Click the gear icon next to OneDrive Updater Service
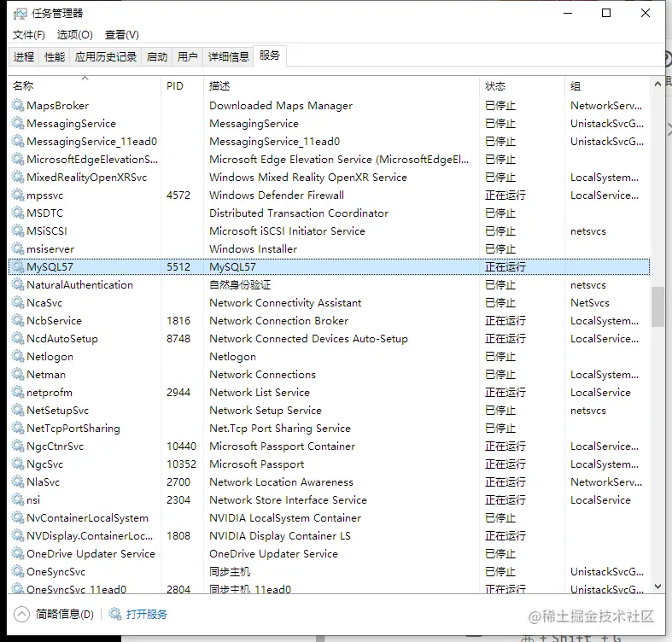 [x=18, y=554]
